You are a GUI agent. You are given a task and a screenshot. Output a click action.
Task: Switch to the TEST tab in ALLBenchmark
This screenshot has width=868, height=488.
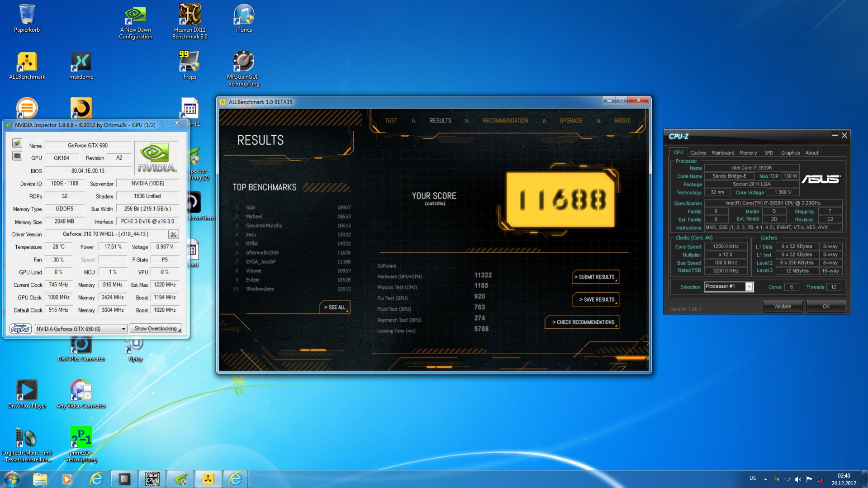tap(391, 121)
